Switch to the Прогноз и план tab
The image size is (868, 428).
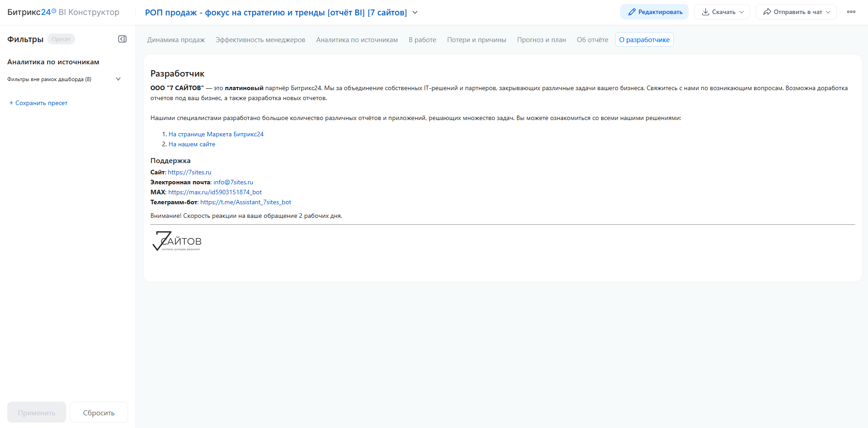pyautogui.click(x=541, y=40)
